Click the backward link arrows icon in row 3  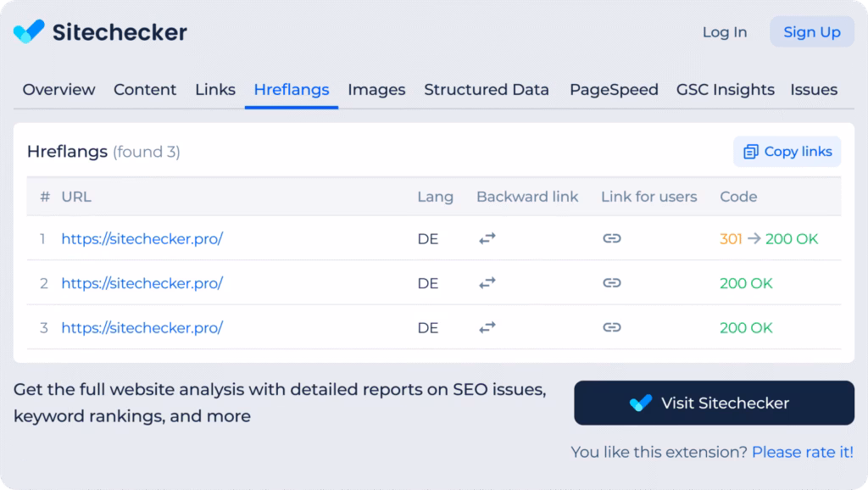pyautogui.click(x=487, y=328)
